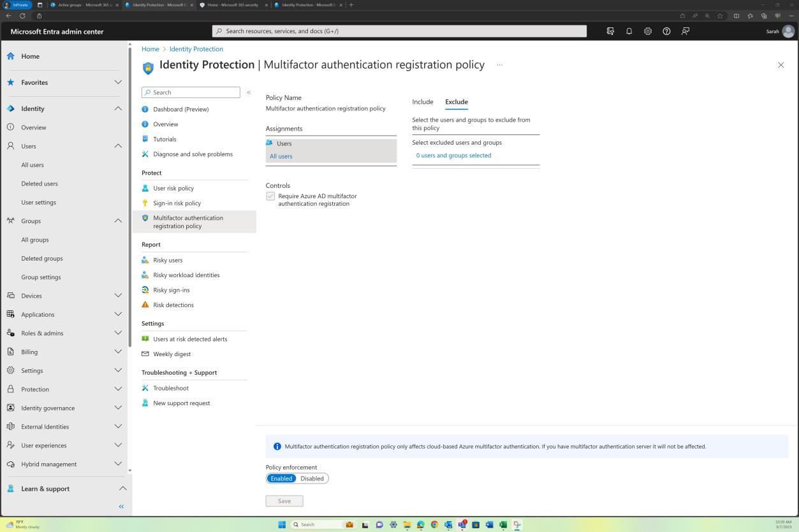The height and width of the screenshot is (532, 799).
Task: Check Require Azure AD multifactor authentication registration
Action: click(x=270, y=196)
